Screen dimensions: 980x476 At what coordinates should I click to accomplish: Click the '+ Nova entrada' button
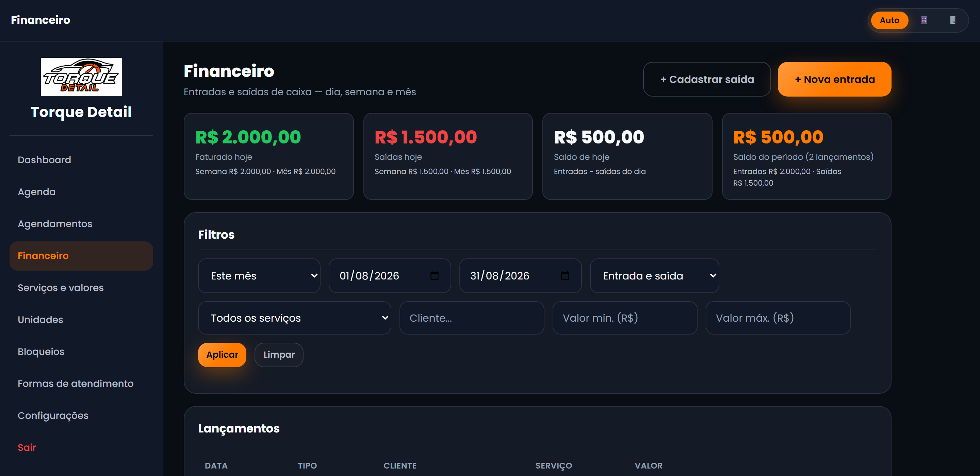tap(834, 79)
